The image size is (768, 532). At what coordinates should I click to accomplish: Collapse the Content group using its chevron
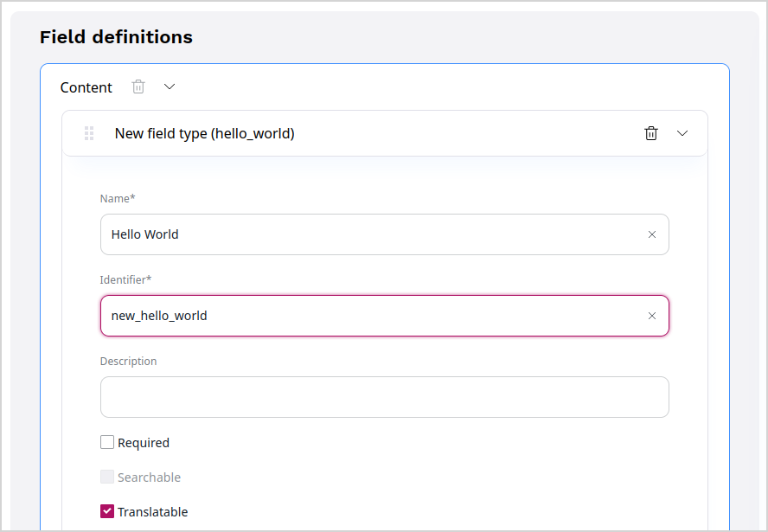click(169, 87)
